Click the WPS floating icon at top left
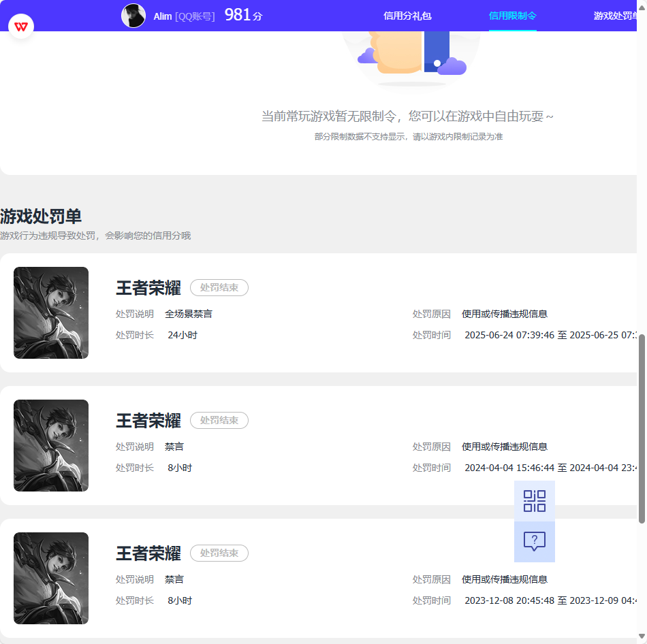 [x=21, y=27]
